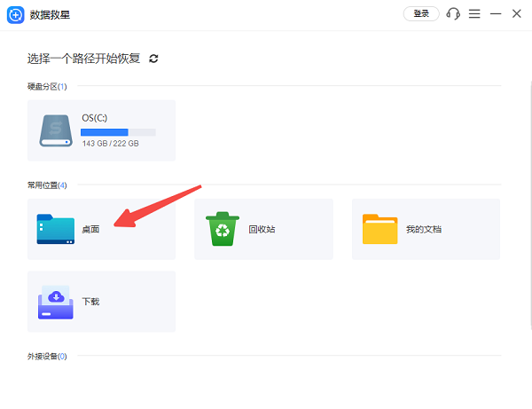Click the green recycle bin icon
Image resolution: width=532 pixels, height=409 pixels.
point(220,229)
